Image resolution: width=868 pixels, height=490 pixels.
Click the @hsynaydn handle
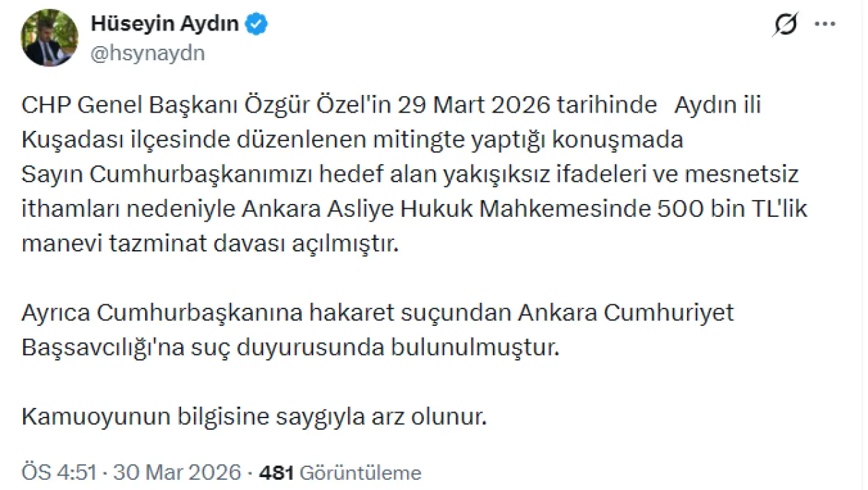pos(147,53)
